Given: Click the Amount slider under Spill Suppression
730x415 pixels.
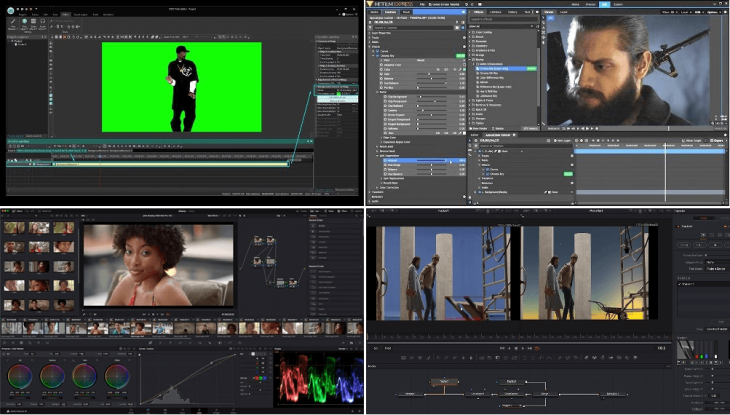Looking at the screenshot, I should [431, 160].
